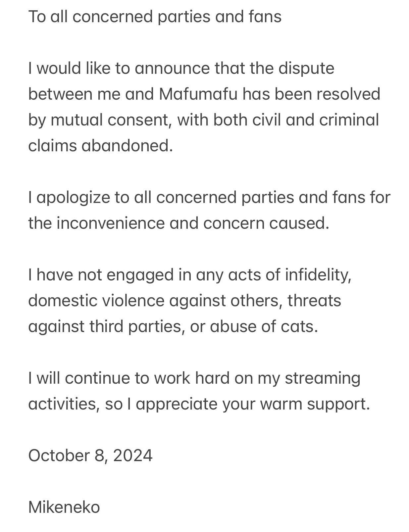Click the word 'apologize' in the second paragraph
The image size is (409, 532).
(x=73, y=198)
